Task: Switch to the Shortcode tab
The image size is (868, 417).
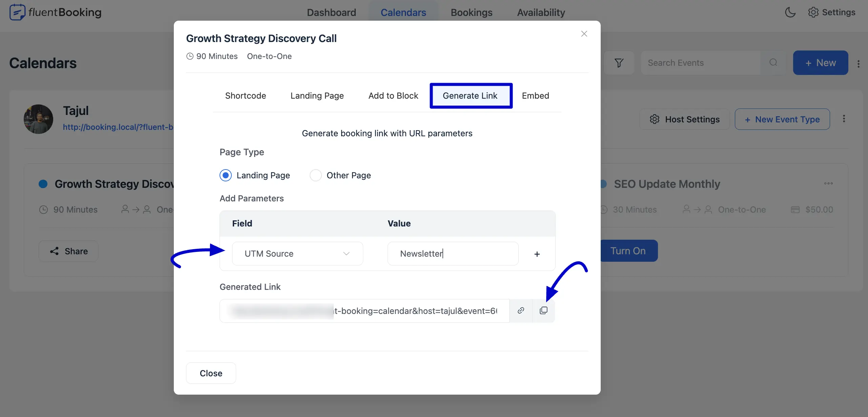Action: [x=246, y=96]
